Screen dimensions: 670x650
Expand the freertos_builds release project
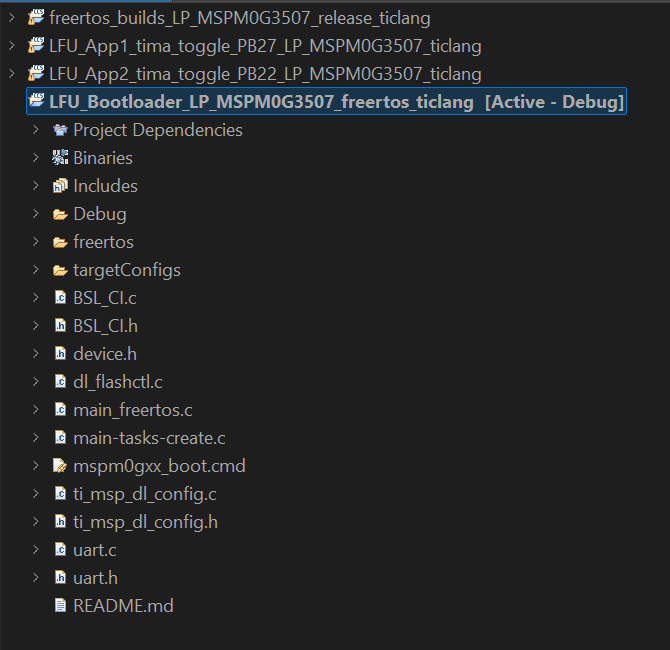click(x=12, y=18)
